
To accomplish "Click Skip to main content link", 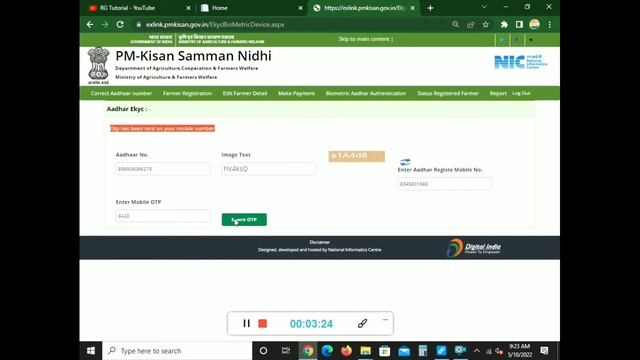I will point(364,39).
